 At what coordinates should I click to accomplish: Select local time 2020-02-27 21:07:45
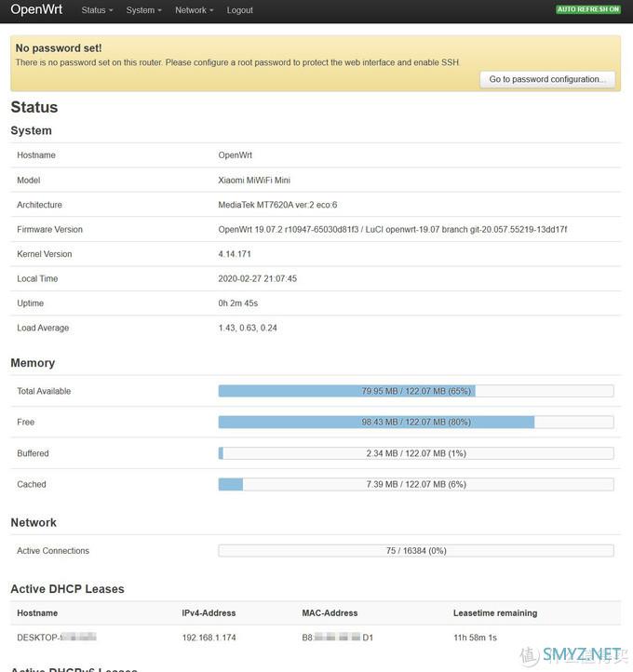tap(257, 278)
